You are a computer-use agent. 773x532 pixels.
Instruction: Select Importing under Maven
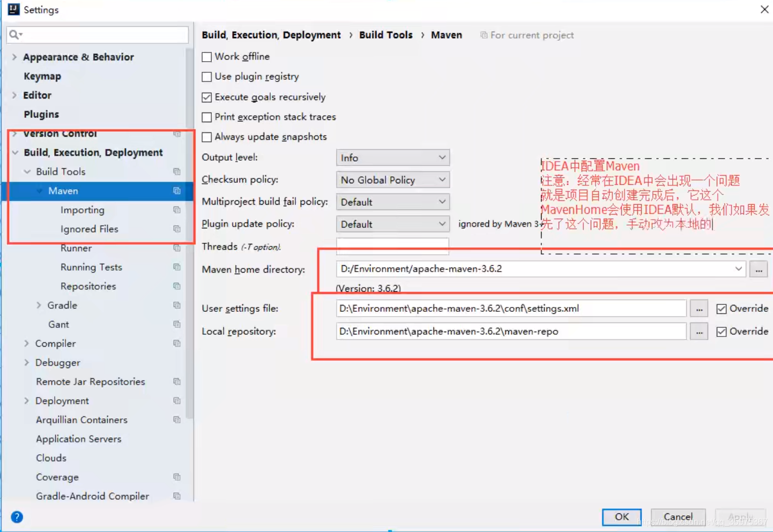click(x=83, y=210)
